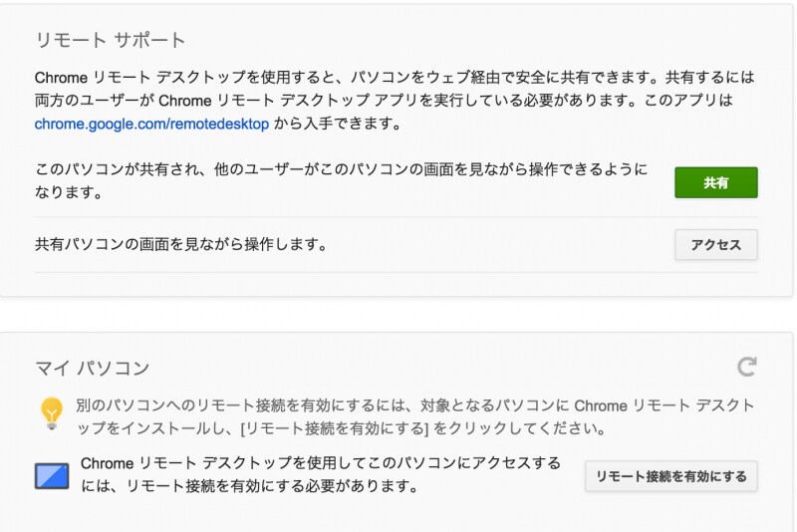Click the 共有パソコンの画面を見ながら操作します text
The width and height of the screenshot is (797, 532).
point(181,244)
